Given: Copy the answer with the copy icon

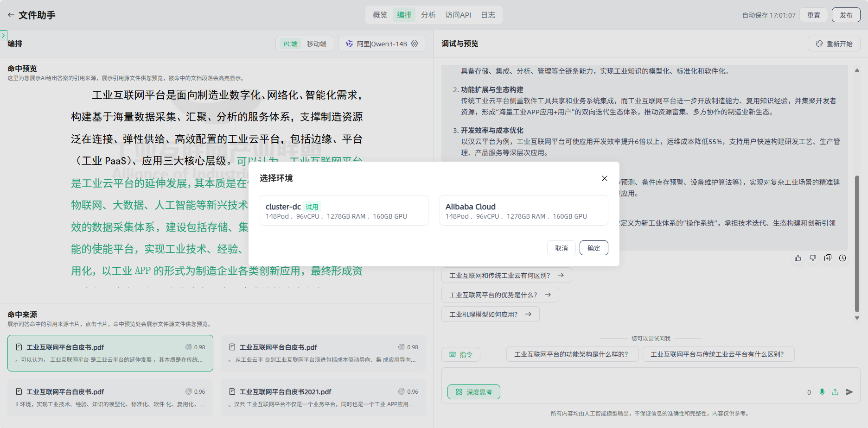Looking at the screenshot, I should pyautogui.click(x=828, y=258).
